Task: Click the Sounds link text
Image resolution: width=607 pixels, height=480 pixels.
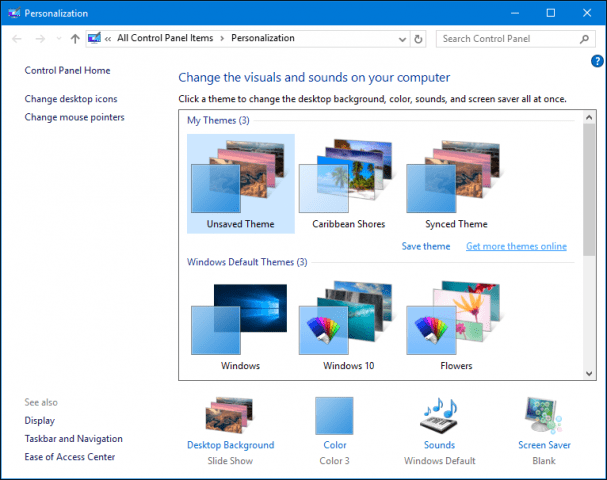Action: click(x=439, y=445)
